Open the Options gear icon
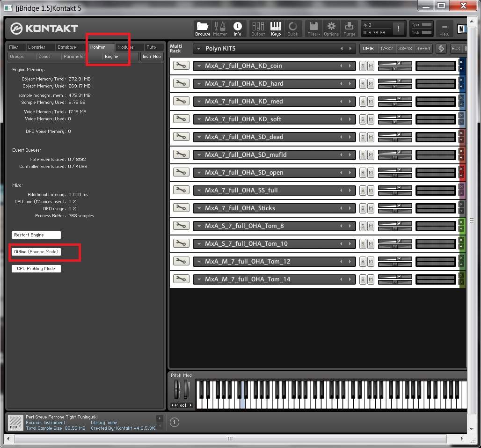 pyautogui.click(x=331, y=29)
